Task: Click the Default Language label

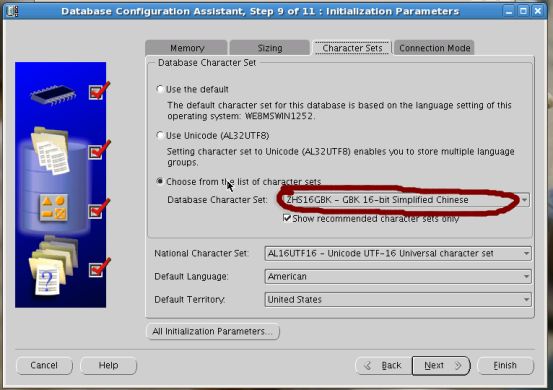Action: 191,276
